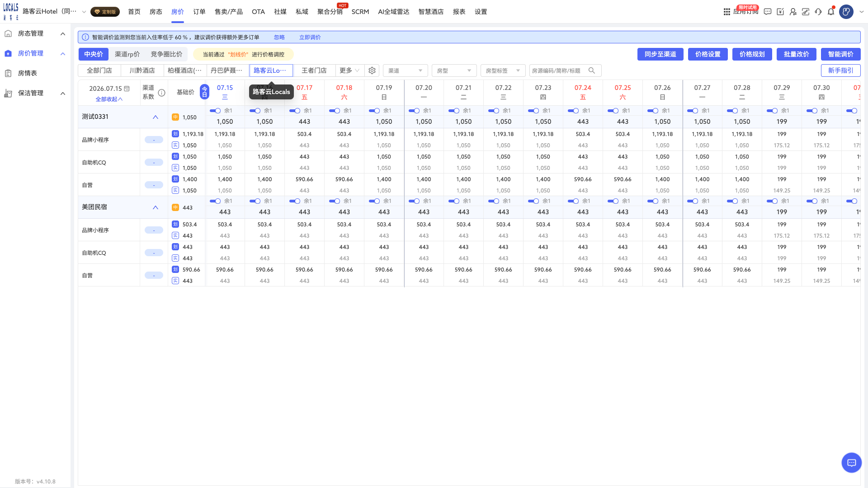
Task: Click the housekeeping management sidebar icon
Action: pyautogui.click(x=8, y=93)
